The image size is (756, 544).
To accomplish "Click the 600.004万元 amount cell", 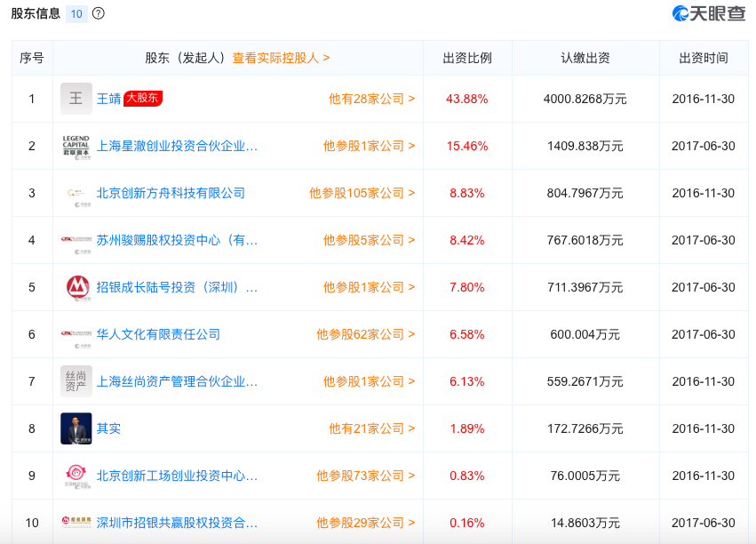I will click(x=585, y=335).
